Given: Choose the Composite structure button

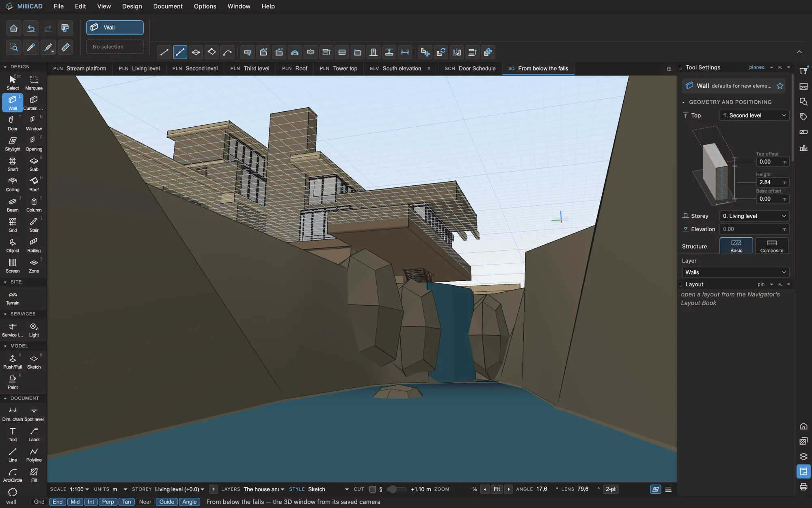Looking at the screenshot, I should [x=771, y=246].
